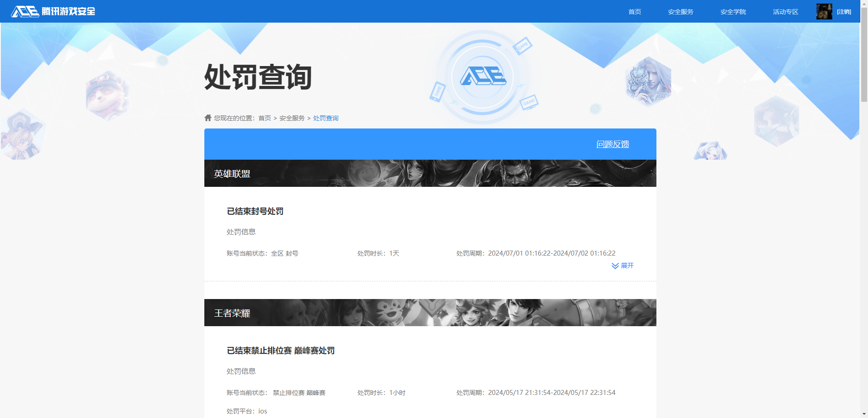
Task: Click the 注销 logout link
Action: tap(844, 12)
